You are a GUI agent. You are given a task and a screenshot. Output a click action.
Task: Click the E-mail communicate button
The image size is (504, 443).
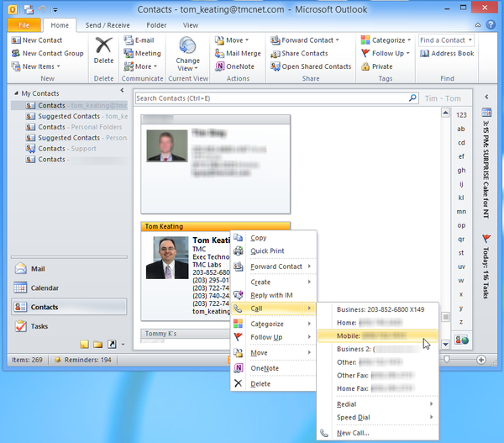click(x=139, y=40)
